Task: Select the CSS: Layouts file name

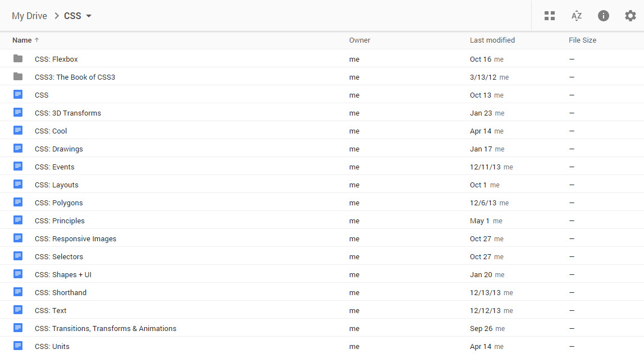Action: coord(57,185)
